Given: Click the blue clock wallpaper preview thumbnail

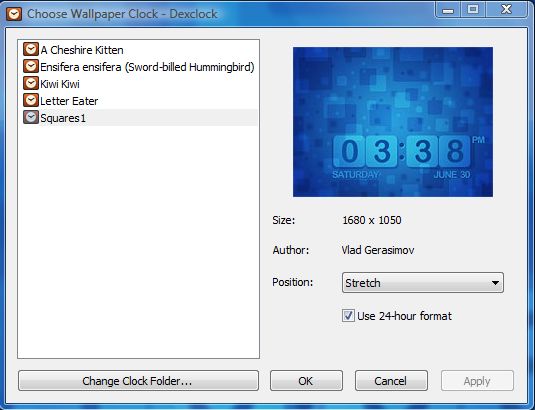Looking at the screenshot, I should tap(393, 122).
